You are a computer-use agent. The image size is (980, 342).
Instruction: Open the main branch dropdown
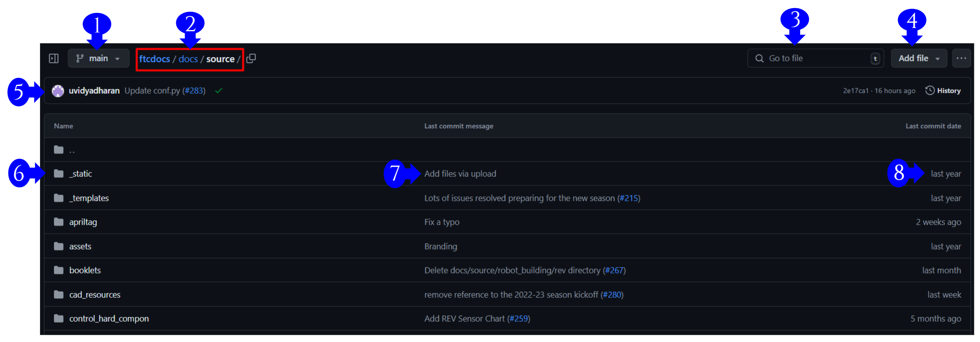point(98,58)
